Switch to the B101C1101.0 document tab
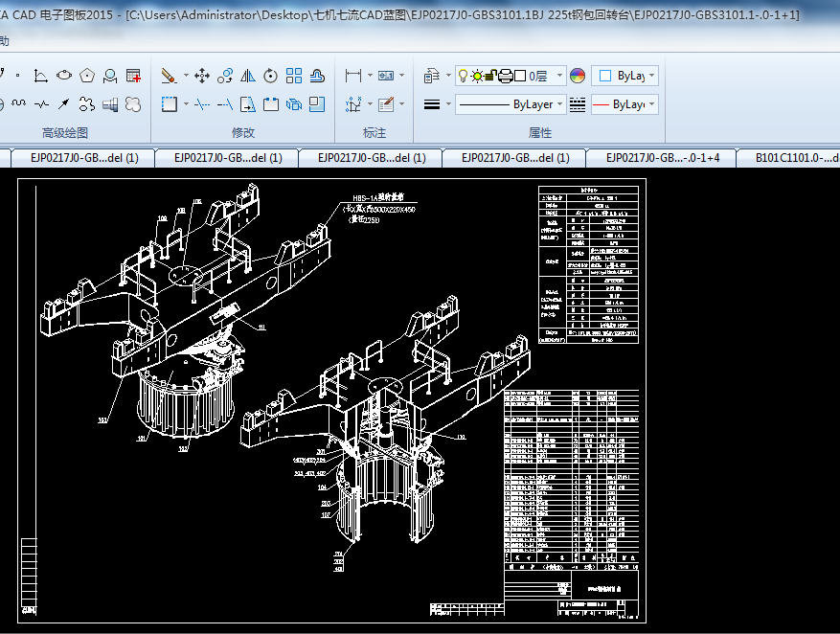 coord(796,158)
